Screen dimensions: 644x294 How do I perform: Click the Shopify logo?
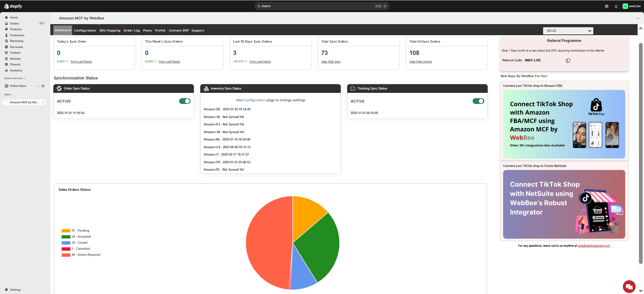13,6
